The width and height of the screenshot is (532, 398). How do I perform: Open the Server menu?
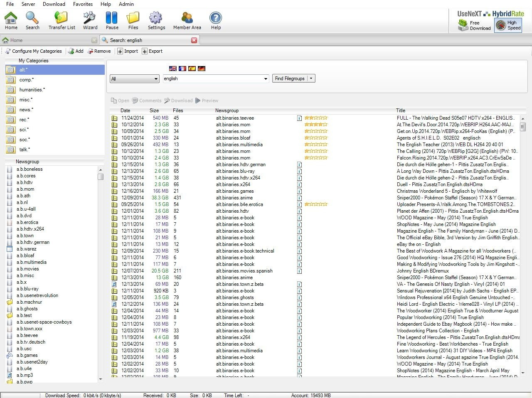pos(28,4)
